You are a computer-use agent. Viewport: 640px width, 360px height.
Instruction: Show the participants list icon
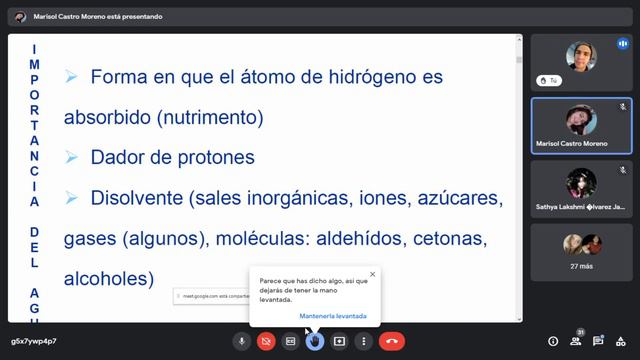pos(576,341)
